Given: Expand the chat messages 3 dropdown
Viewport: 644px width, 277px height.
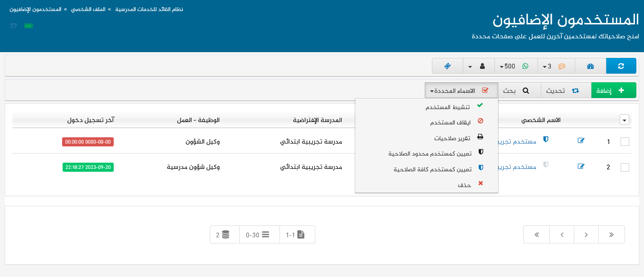Looking at the screenshot, I should [x=556, y=66].
